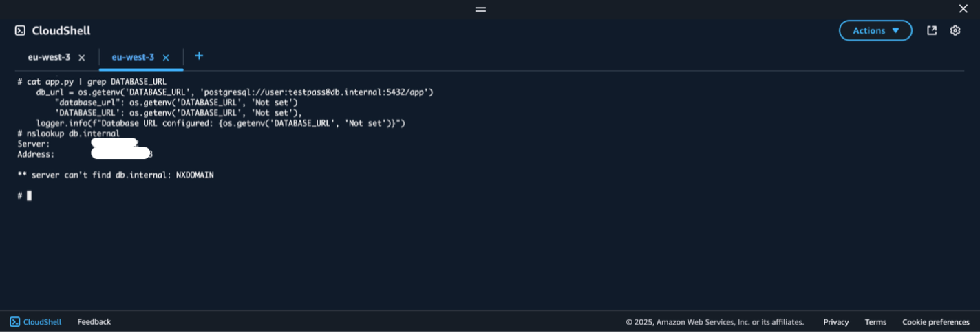Open the Privacy link

coord(835,322)
